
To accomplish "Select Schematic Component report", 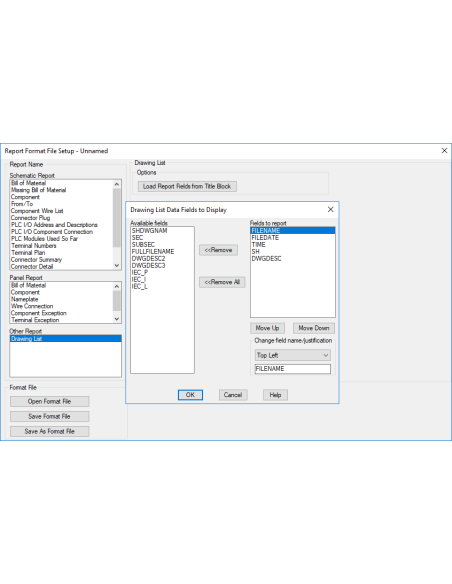I will (x=61, y=197).
